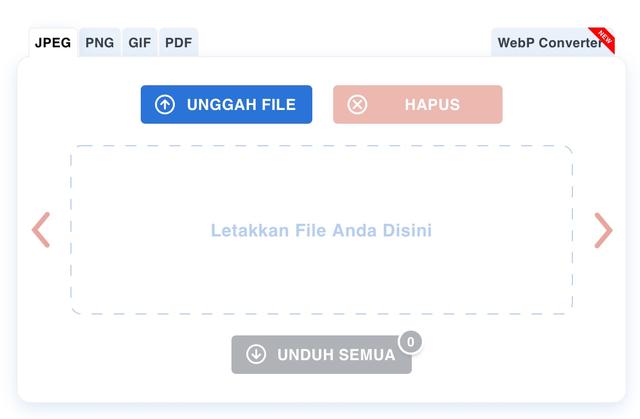Click the upload arrow icon on Unggah File
Viewport: 640px width, 419px height.
(165, 104)
